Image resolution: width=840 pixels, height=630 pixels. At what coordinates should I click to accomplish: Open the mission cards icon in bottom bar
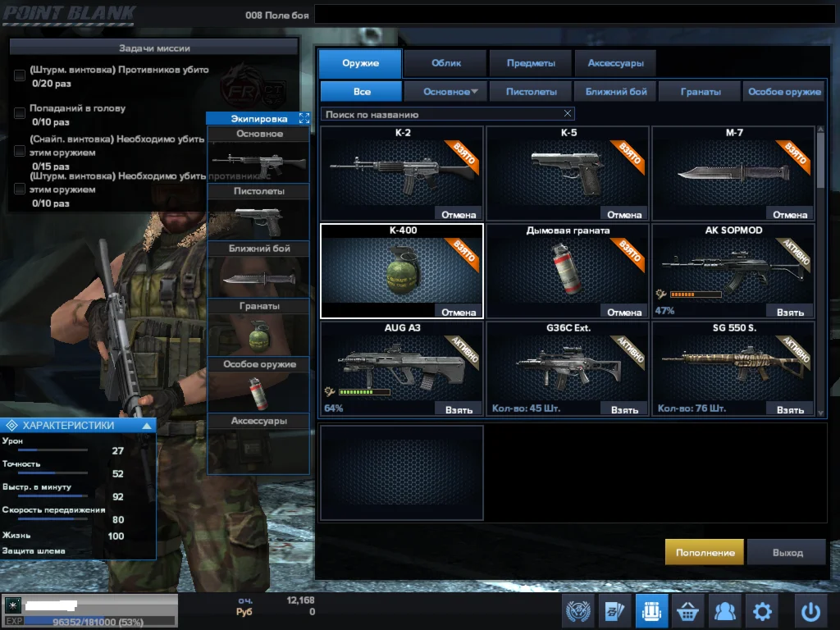[x=614, y=610]
